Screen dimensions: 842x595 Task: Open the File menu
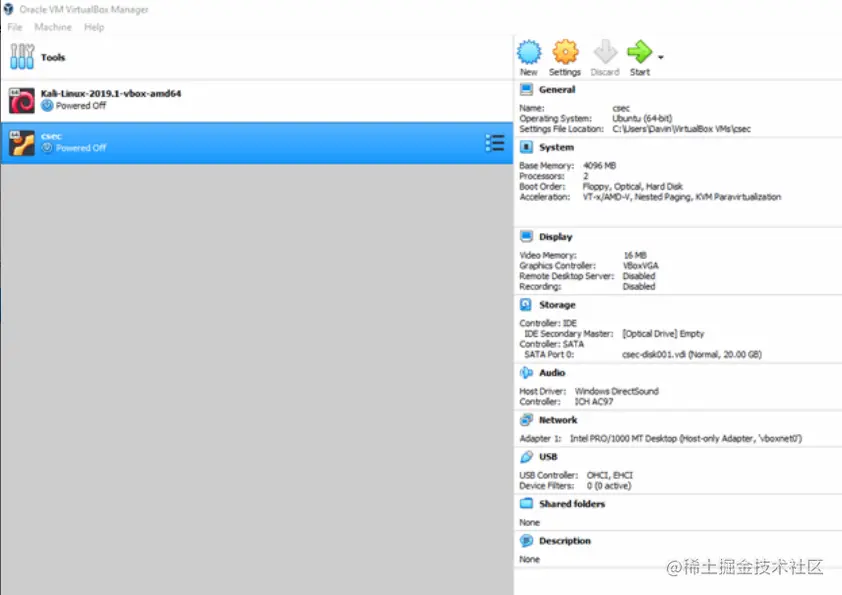[15, 27]
